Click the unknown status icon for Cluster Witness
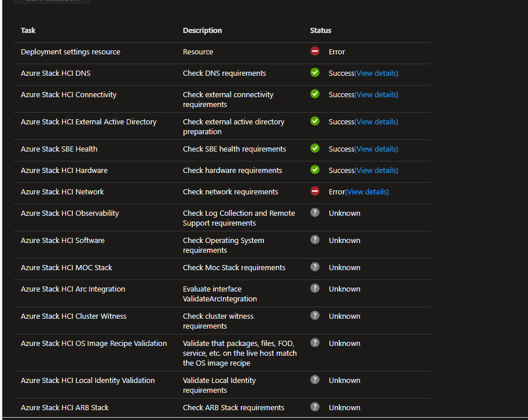Image resolution: width=528 pixels, height=420 pixels. point(315,315)
